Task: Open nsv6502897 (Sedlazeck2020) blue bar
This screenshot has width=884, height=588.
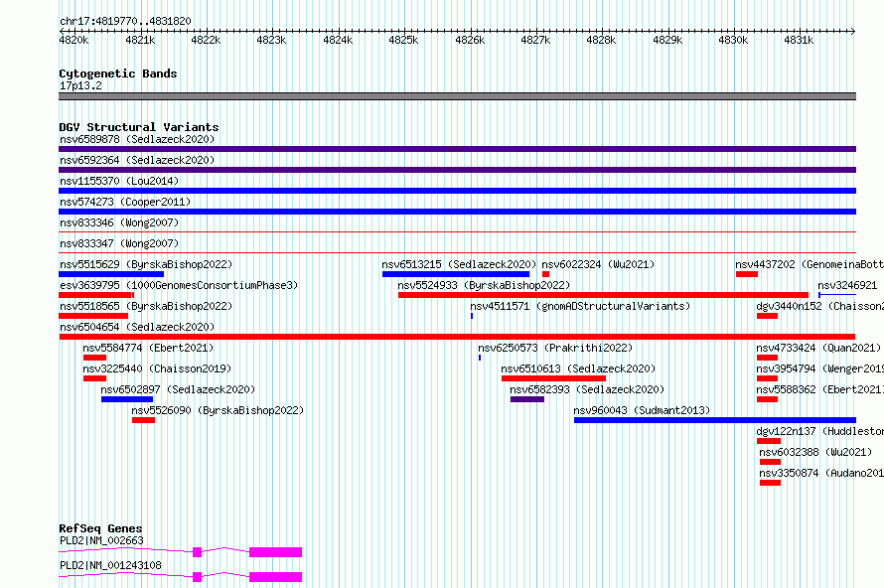Action: (x=127, y=399)
